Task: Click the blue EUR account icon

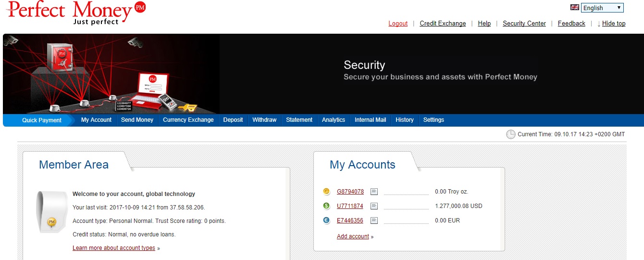Action: [327, 221]
